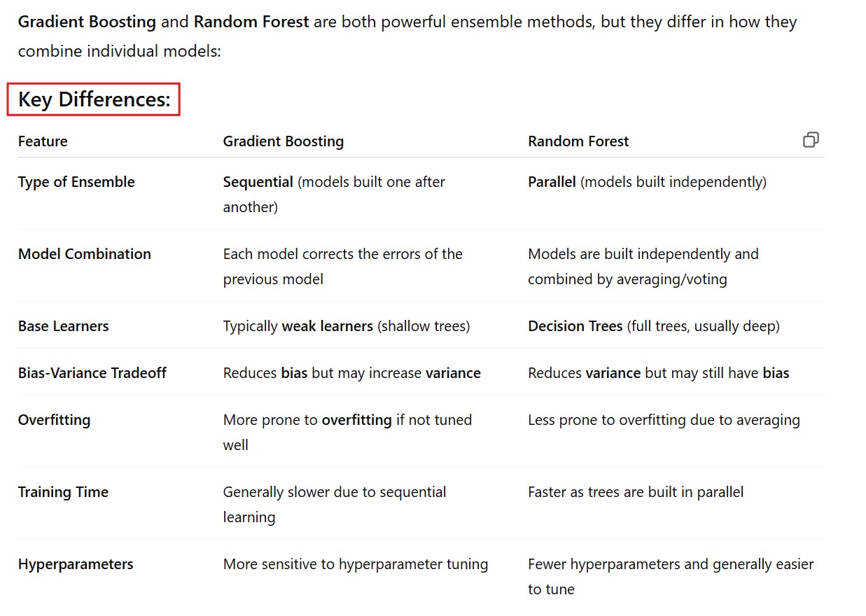Click 'Less prone to overfitting due to averaging'
The image size is (866, 616).
pos(664,420)
